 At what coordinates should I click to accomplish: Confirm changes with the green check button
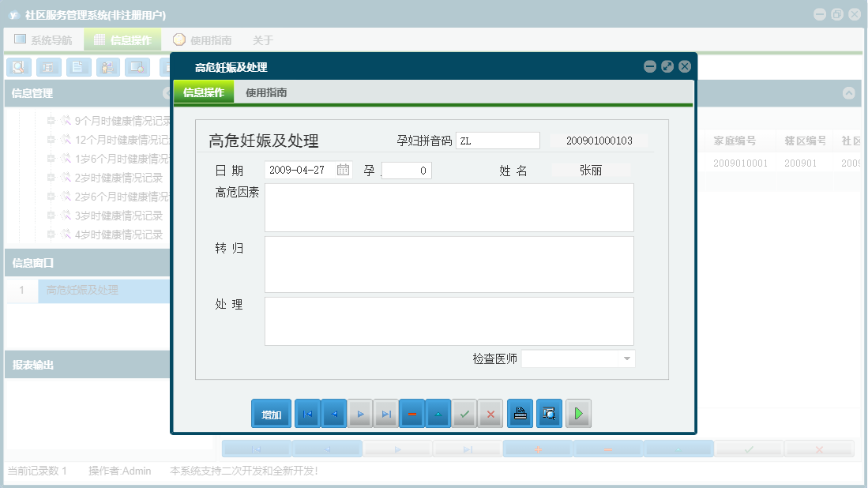click(464, 413)
